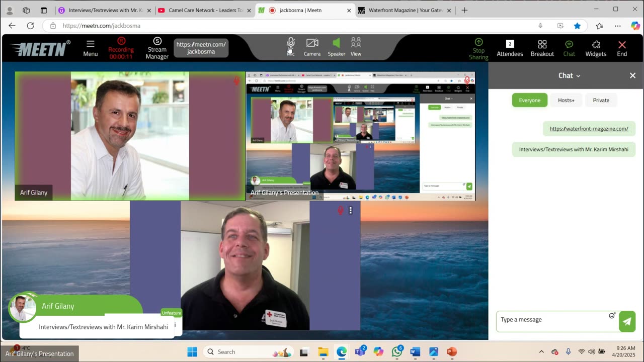The image size is (644, 362).
Task: Close the jackbosma | Meetn tab
Action: 349,10
